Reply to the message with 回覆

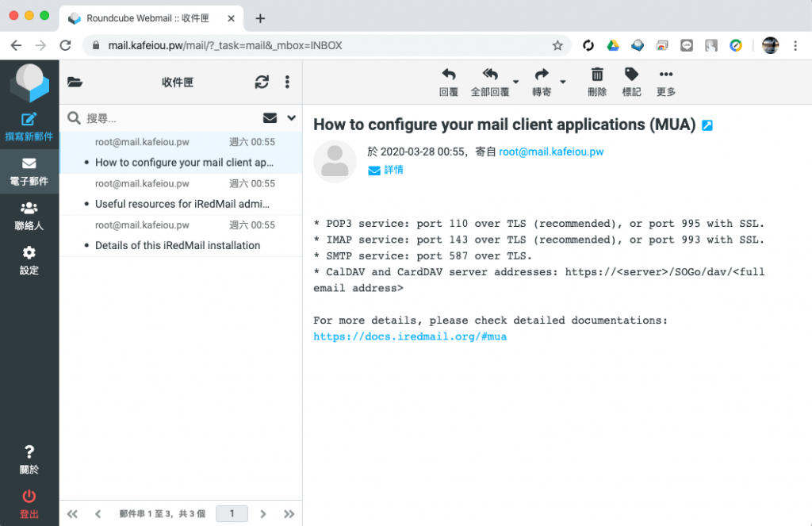449,83
